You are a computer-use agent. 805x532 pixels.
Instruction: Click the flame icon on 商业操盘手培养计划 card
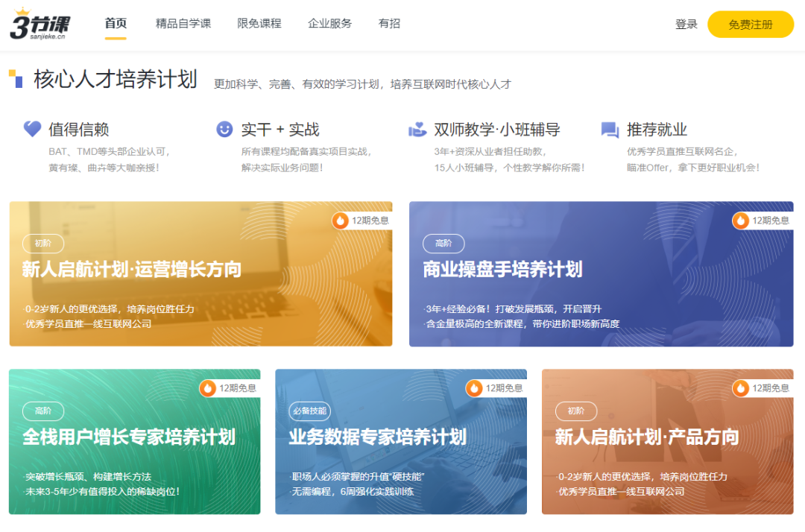click(740, 221)
